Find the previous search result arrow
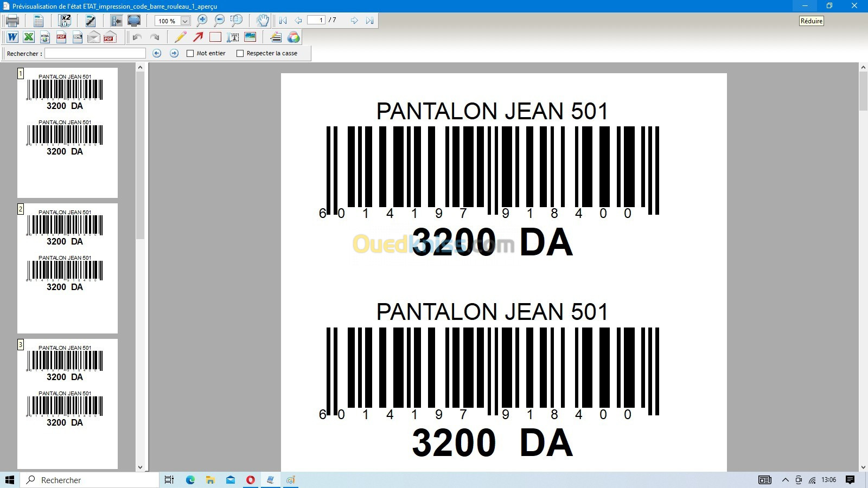The width and height of the screenshot is (868, 488). 157,53
